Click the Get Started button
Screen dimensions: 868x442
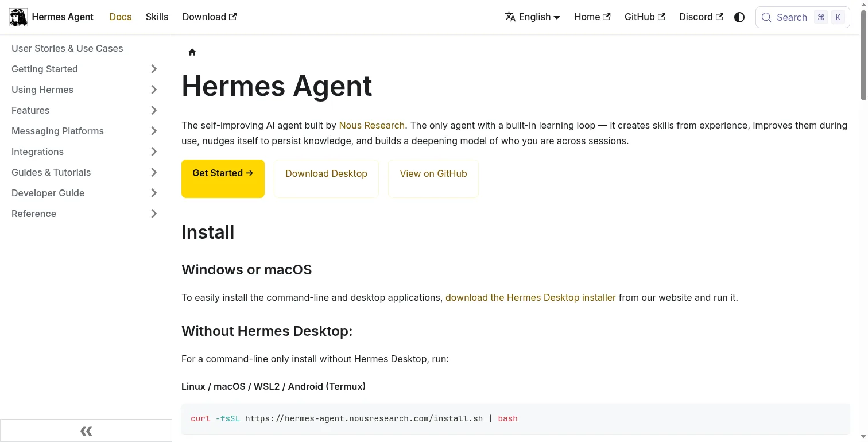click(223, 179)
